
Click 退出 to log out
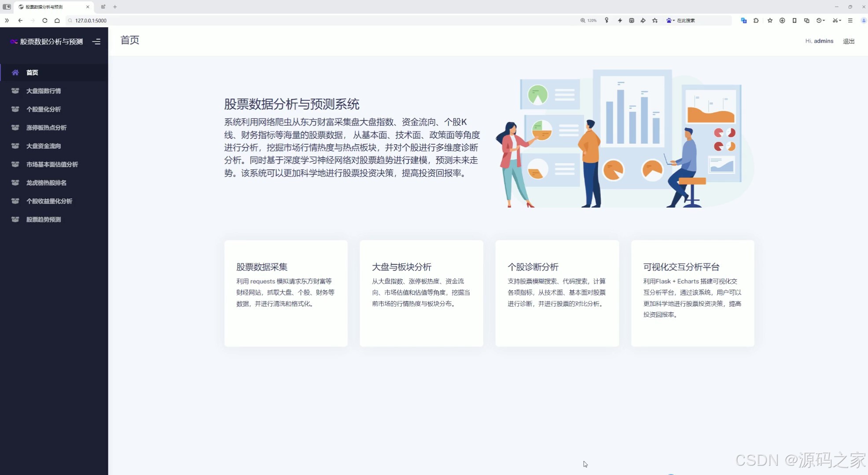[x=848, y=41]
